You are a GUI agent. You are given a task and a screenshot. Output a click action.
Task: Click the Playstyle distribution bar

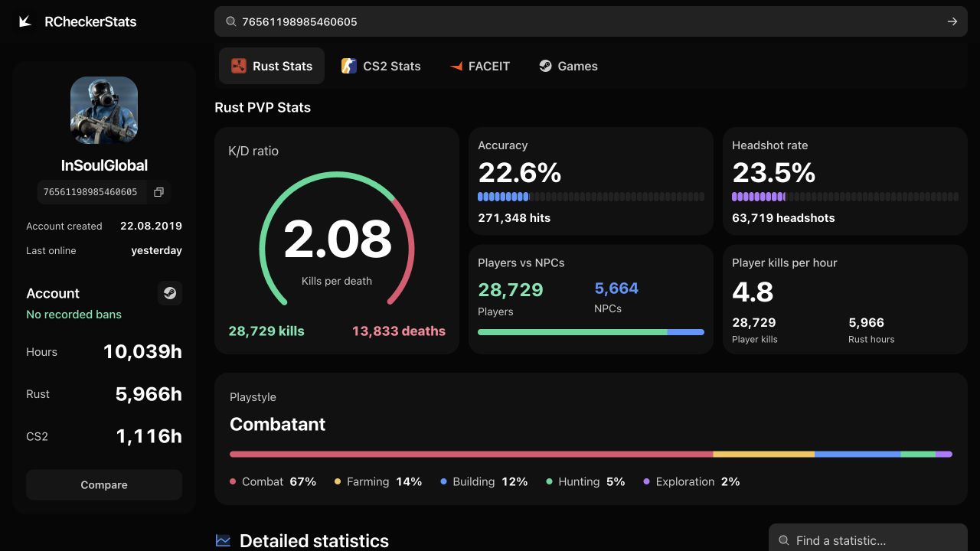[591, 454]
